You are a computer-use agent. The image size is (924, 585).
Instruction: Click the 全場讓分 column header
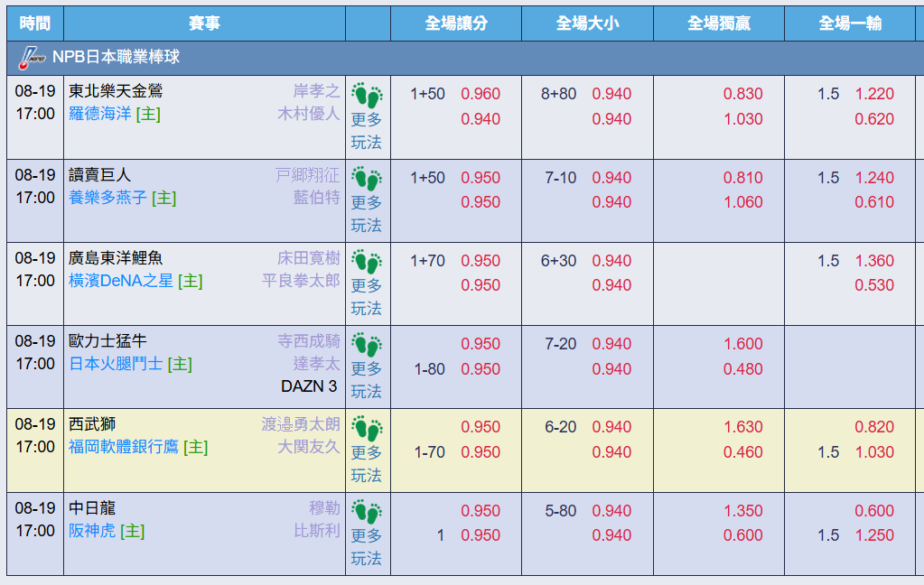click(x=456, y=23)
